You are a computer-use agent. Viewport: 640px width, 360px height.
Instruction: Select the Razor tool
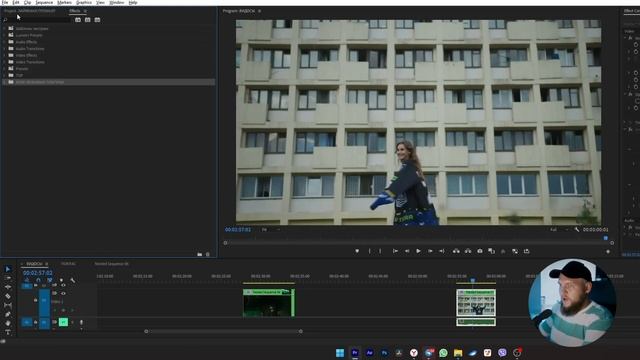pos(8,296)
